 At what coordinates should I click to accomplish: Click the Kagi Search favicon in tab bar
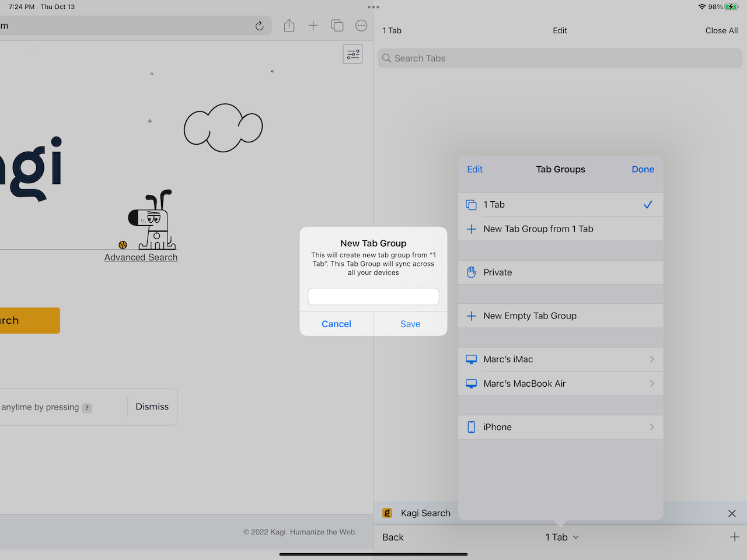coord(387,513)
